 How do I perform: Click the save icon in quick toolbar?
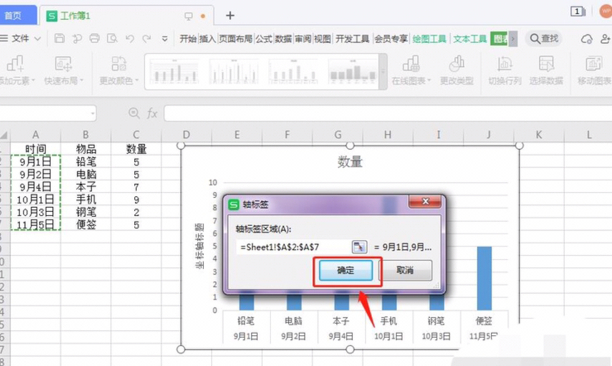click(59, 38)
